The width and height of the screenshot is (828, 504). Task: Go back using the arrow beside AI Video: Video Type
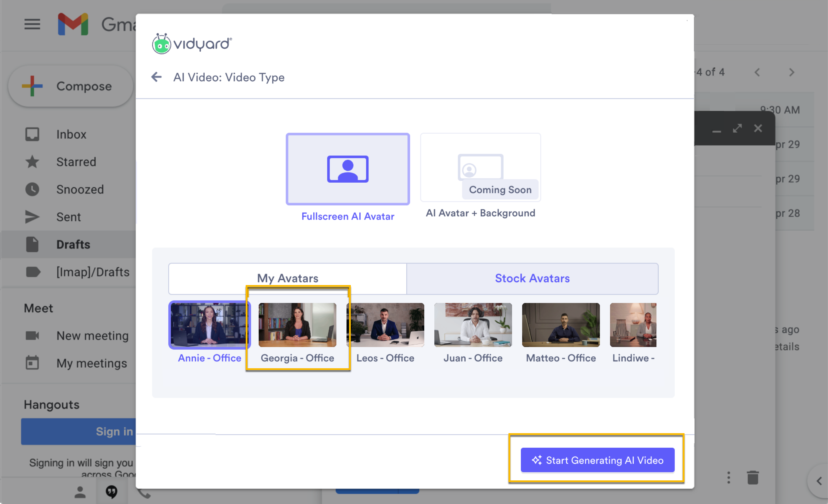(157, 77)
